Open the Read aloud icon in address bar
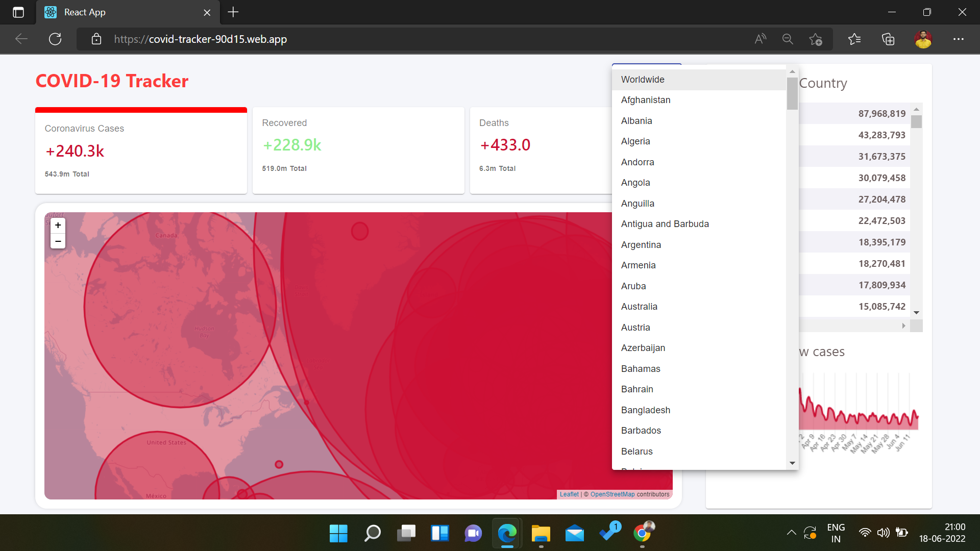Viewport: 980px width, 551px height. point(761,39)
